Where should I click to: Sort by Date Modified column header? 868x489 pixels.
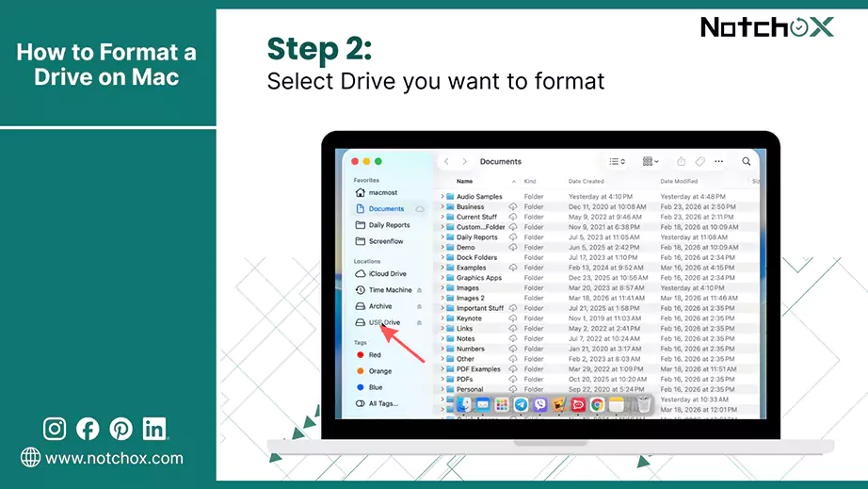679,181
